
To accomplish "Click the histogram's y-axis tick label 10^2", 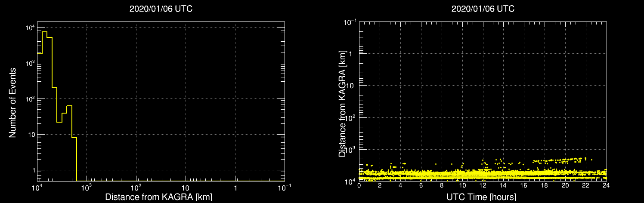I will 29,98.
